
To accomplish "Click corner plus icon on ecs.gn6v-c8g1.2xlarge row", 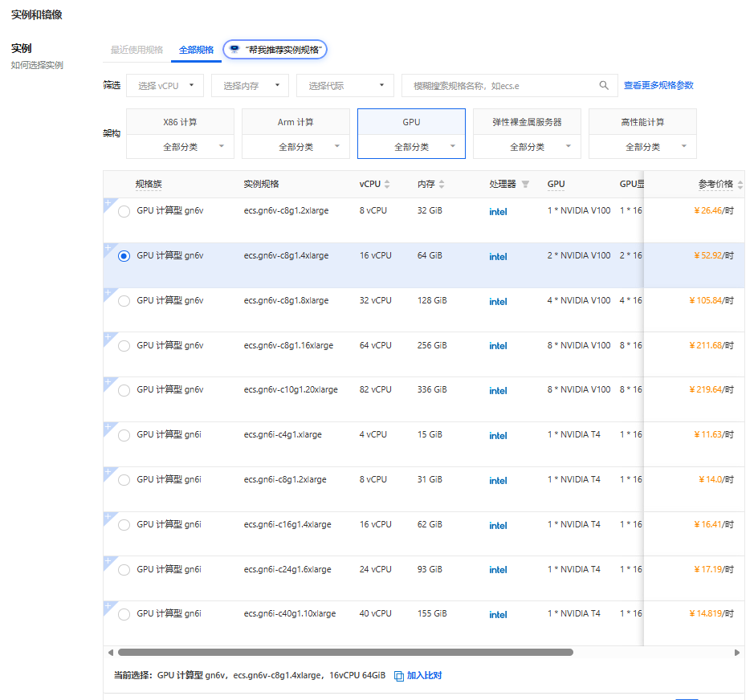I will coord(108,203).
